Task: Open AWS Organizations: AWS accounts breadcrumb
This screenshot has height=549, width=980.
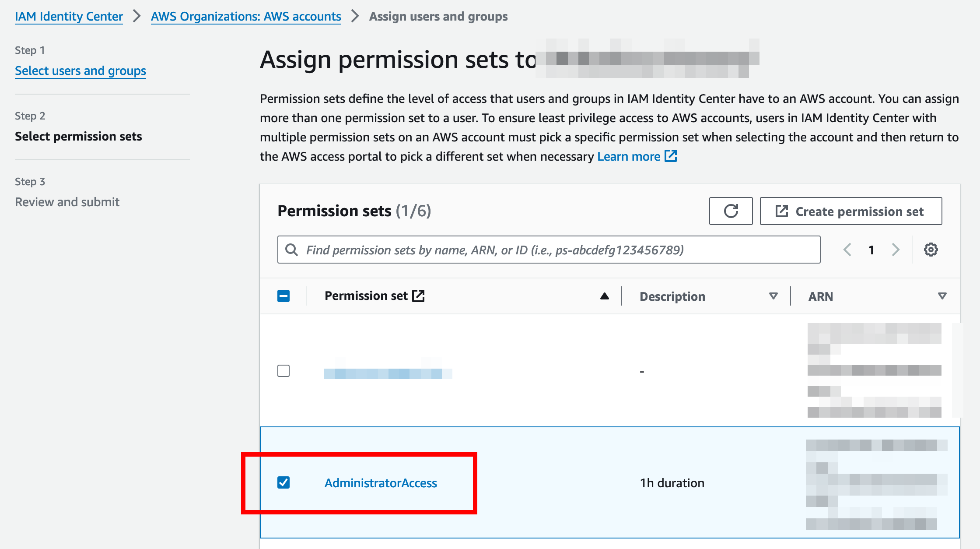Action: 246,16
